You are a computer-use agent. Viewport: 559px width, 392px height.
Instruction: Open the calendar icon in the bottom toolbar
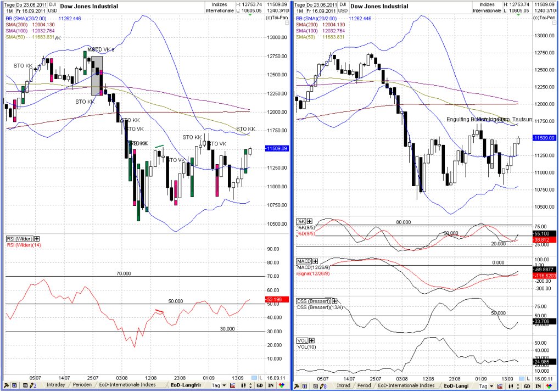(26, 386)
